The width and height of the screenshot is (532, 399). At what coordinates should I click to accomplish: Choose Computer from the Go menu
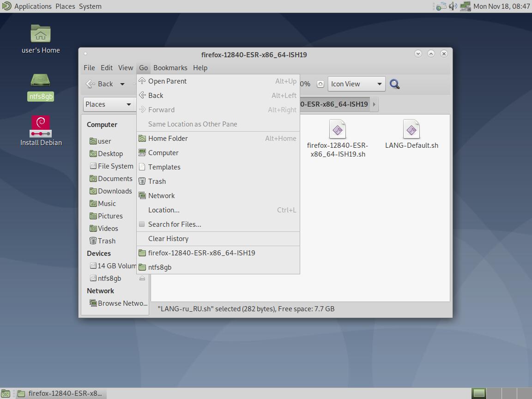click(218, 153)
